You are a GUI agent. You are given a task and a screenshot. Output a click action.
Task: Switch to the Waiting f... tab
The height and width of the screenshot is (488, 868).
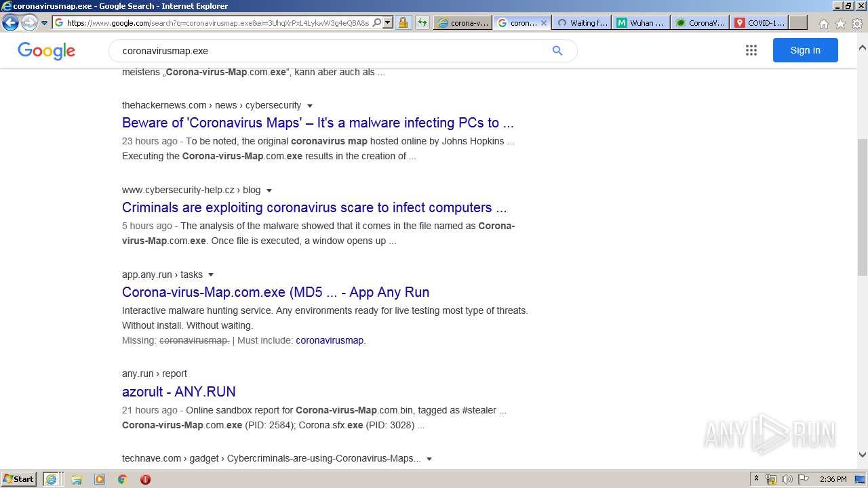582,22
